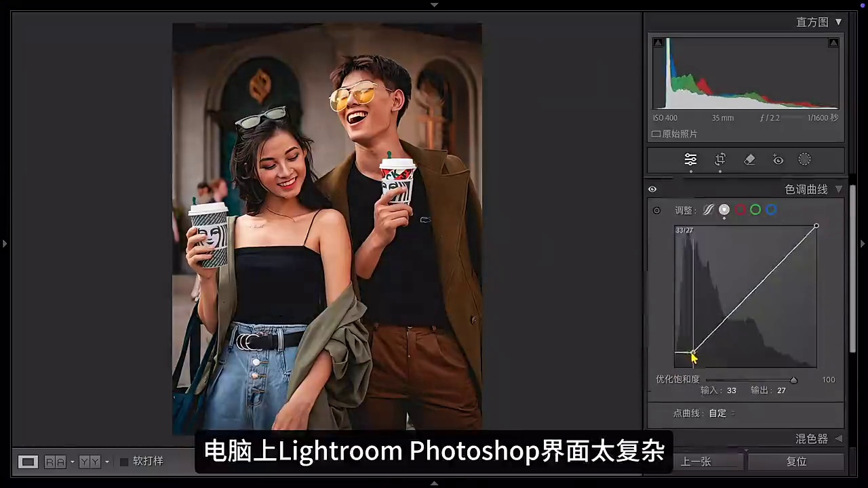Image resolution: width=868 pixels, height=488 pixels.
Task: Select the blue channel curve
Action: tap(771, 210)
